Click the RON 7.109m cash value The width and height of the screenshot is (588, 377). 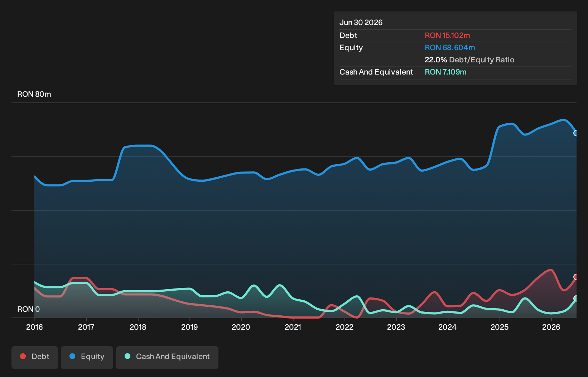pos(445,72)
